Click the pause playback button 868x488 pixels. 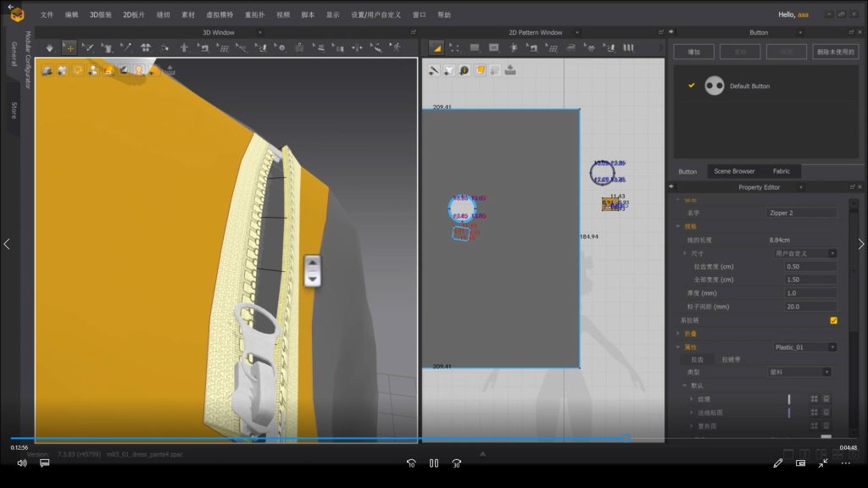(x=433, y=463)
